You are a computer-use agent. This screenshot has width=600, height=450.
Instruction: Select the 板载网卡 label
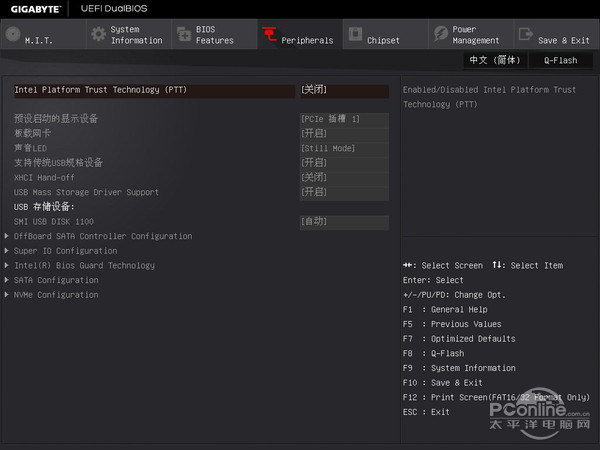[x=32, y=133]
